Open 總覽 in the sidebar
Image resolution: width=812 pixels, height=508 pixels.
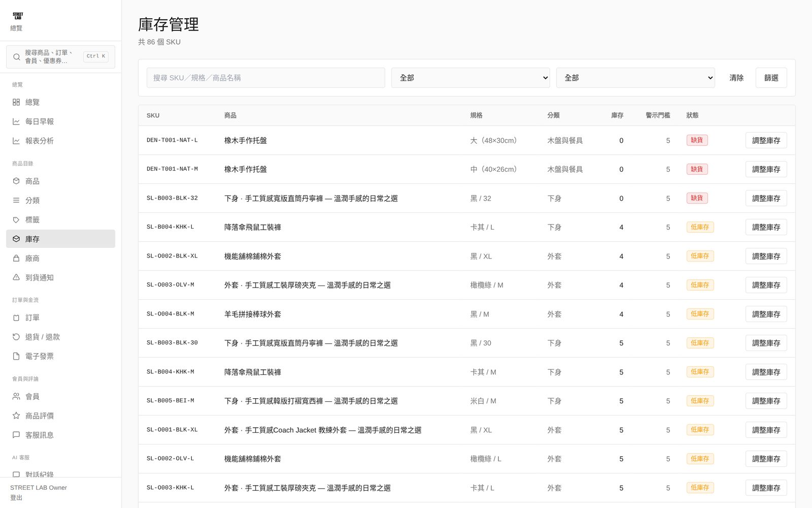tap(60, 102)
